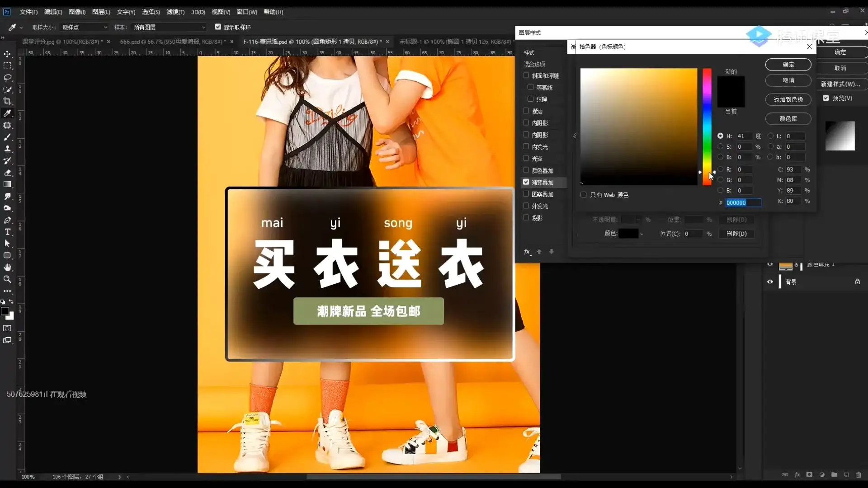868x488 pixels.
Task: Select the Crop tool
Action: (x=7, y=101)
